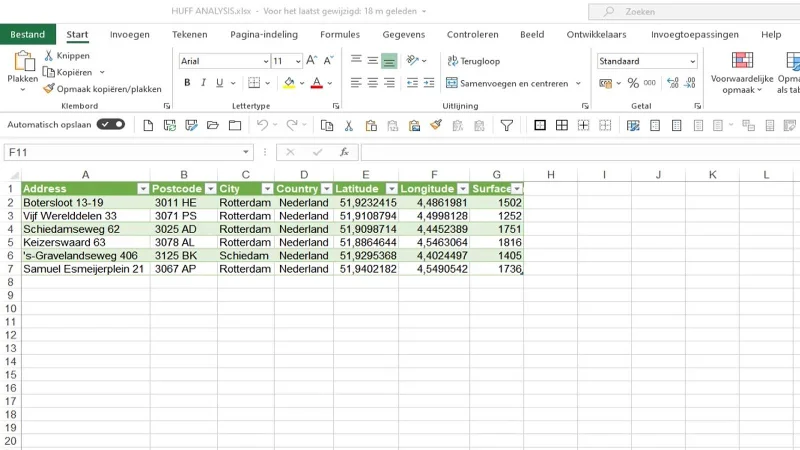Apply red font color
Image resolution: width=800 pixels, height=450 pixels.
click(316, 83)
